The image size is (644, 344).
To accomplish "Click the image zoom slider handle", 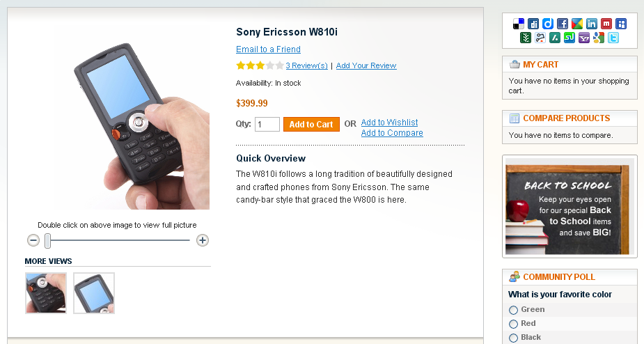I will 47,241.
